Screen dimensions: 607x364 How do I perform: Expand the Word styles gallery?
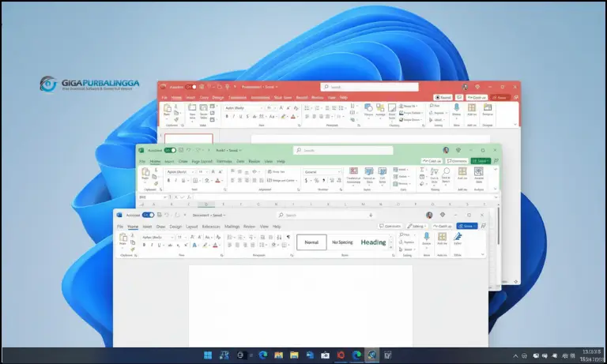tap(391, 248)
